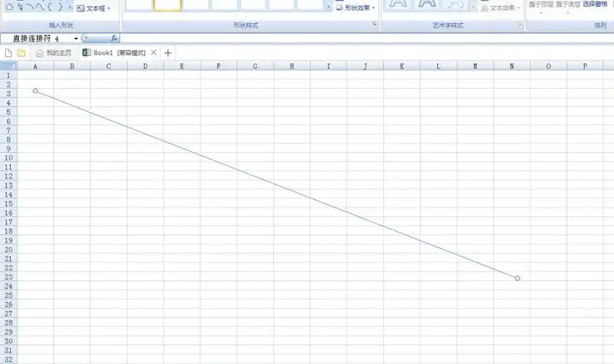Viewport: 614px width, 364px height.
Task: Click the open folder icon
Action: (22, 53)
